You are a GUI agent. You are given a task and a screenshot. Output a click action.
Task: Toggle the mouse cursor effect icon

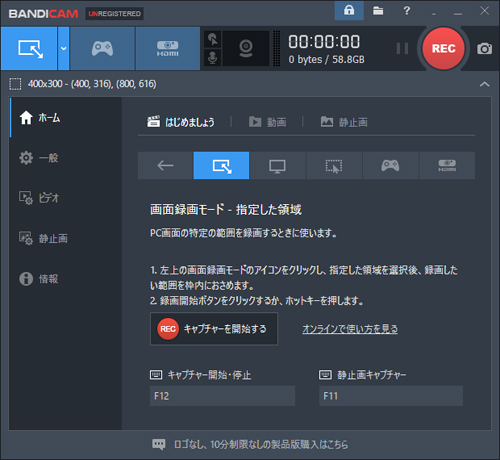pos(212,39)
